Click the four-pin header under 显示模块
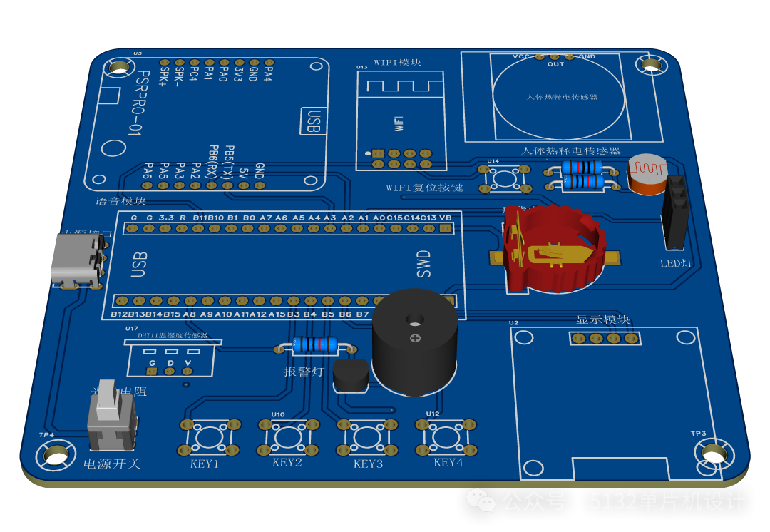Screen dimensions: 770x532 605,339
